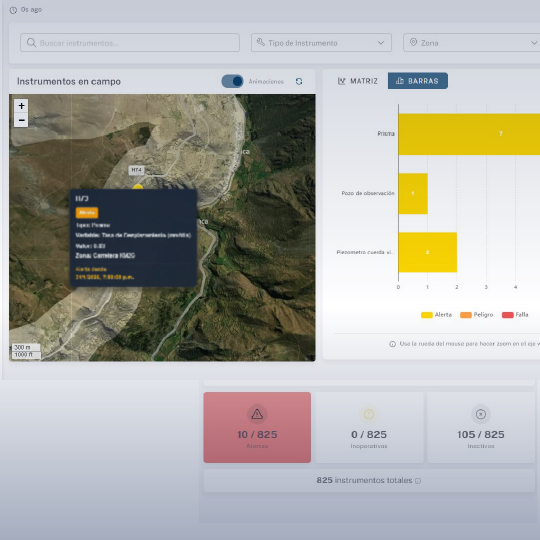Click the warning triangle icon in Alertas card

point(257,414)
